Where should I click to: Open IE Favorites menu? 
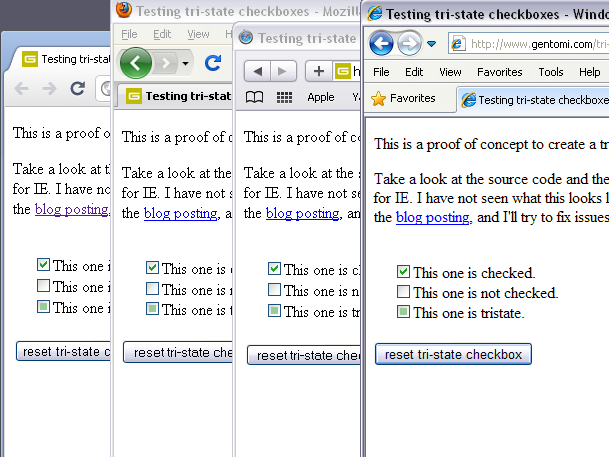pos(499,72)
